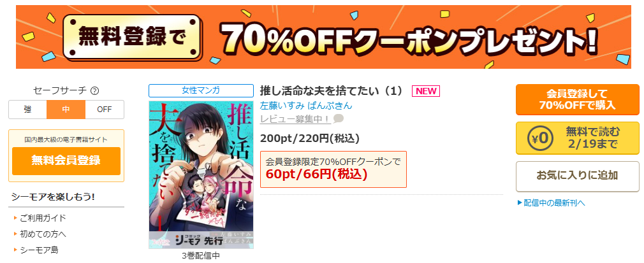
Task: Turn safe search OFF
Action: 105,110
